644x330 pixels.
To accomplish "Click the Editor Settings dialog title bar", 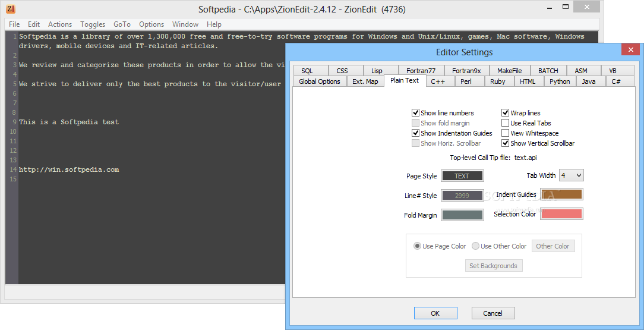I will click(x=464, y=52).
